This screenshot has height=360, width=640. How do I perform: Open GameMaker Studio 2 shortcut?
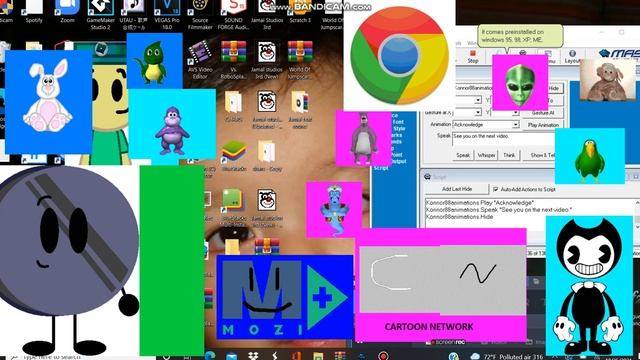pos(100,14)
